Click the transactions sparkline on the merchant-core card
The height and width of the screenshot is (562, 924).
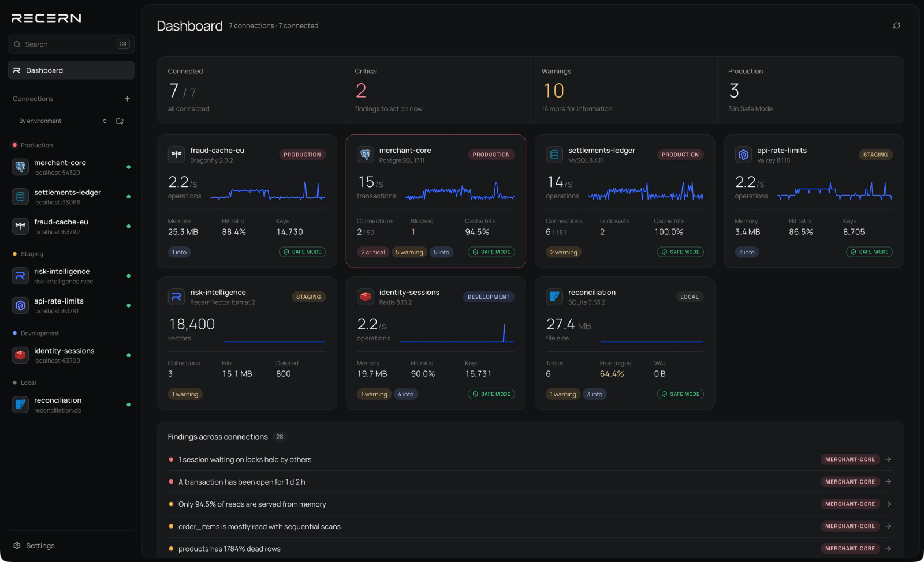click(460, 191)
